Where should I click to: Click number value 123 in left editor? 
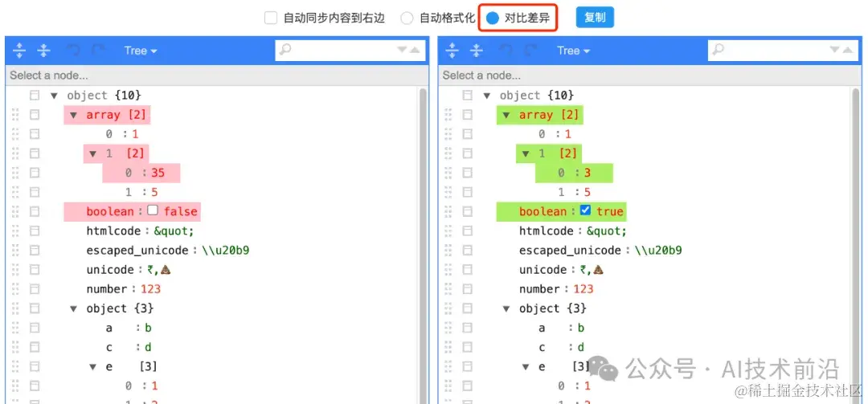click(150, 289)
